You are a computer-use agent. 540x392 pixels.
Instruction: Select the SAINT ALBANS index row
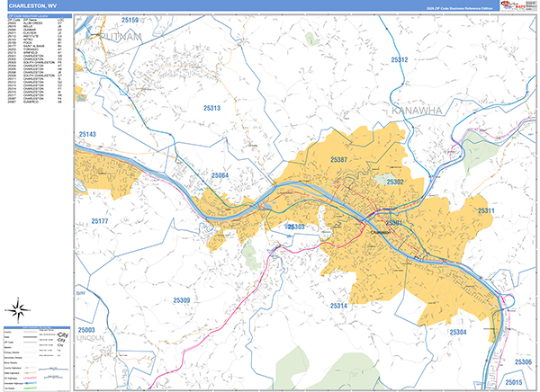[35, 46]
